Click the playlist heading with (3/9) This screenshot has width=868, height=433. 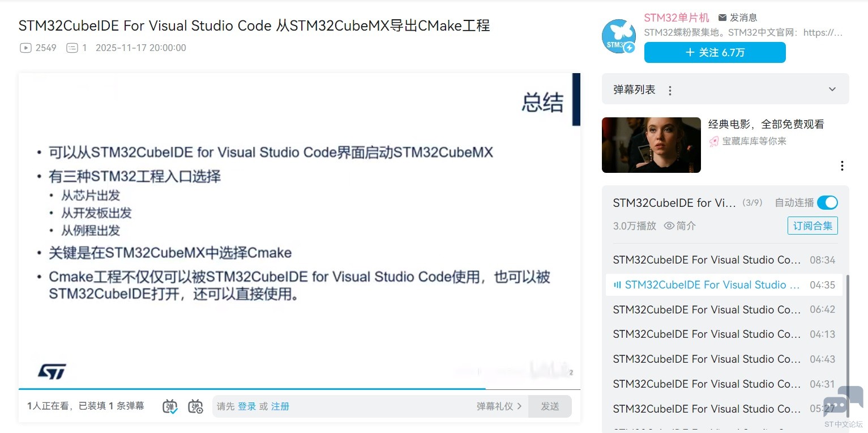pyautogui.click(x=687, y=203)
